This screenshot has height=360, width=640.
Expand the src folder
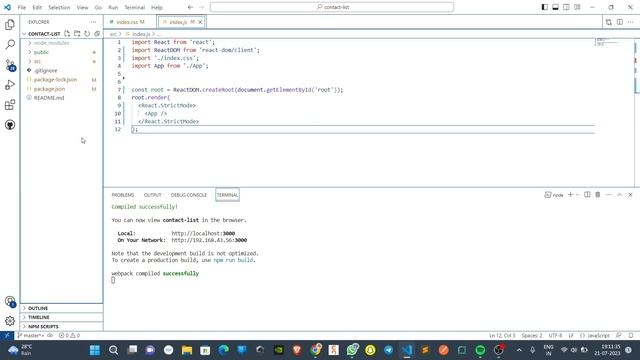37,61
